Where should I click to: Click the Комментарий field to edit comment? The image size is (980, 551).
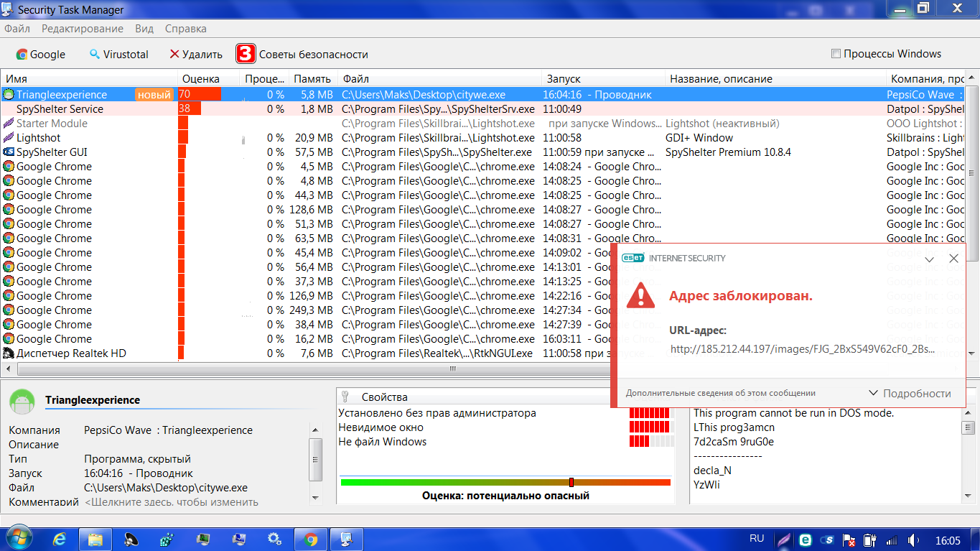(x=172, y=502)
